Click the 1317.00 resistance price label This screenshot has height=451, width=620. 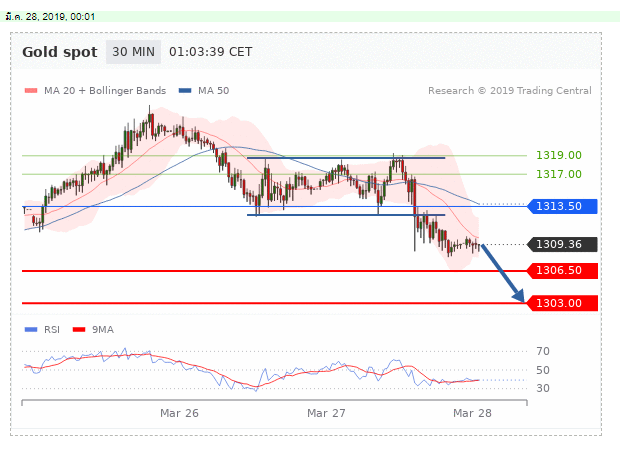pos(559,174)
